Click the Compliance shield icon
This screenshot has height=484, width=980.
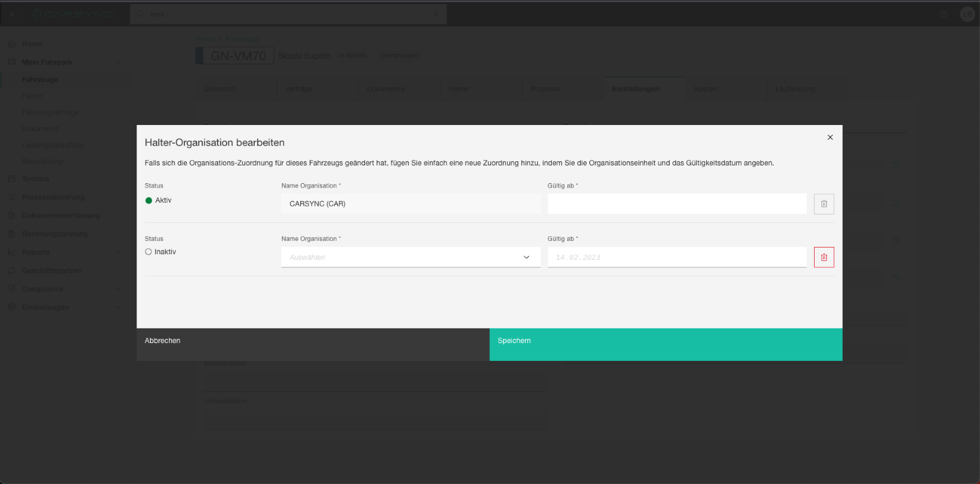tap(12, 289)
